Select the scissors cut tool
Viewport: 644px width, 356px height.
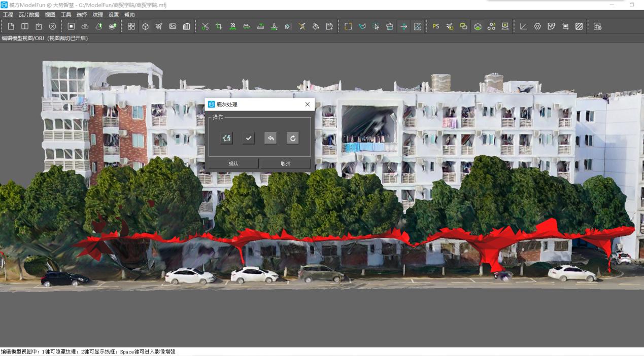205,26
